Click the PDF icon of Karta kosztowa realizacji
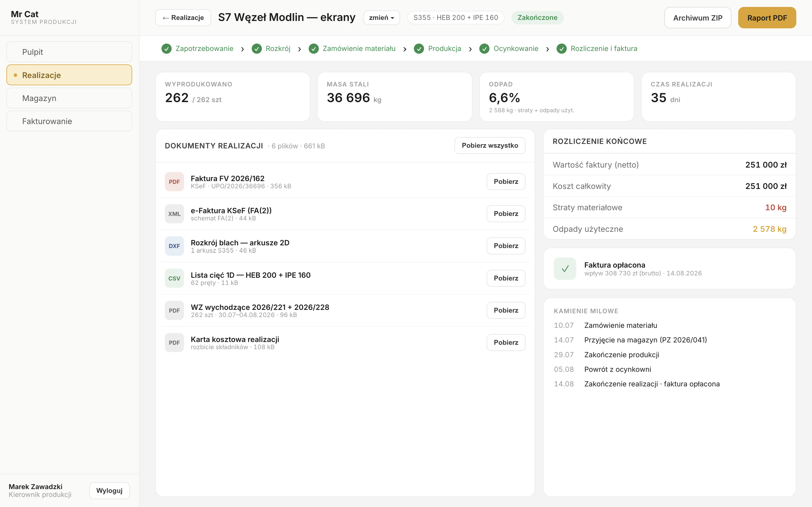812x507 pixels. [174, 342]
